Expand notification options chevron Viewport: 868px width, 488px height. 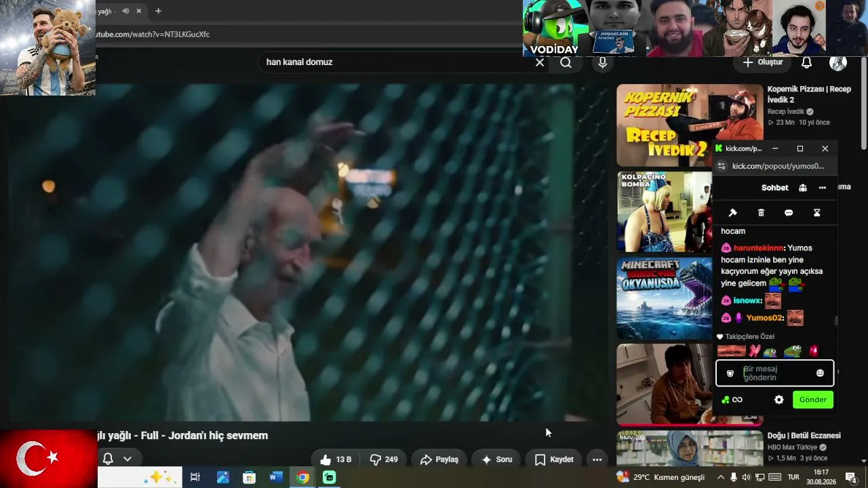point(127,459)
